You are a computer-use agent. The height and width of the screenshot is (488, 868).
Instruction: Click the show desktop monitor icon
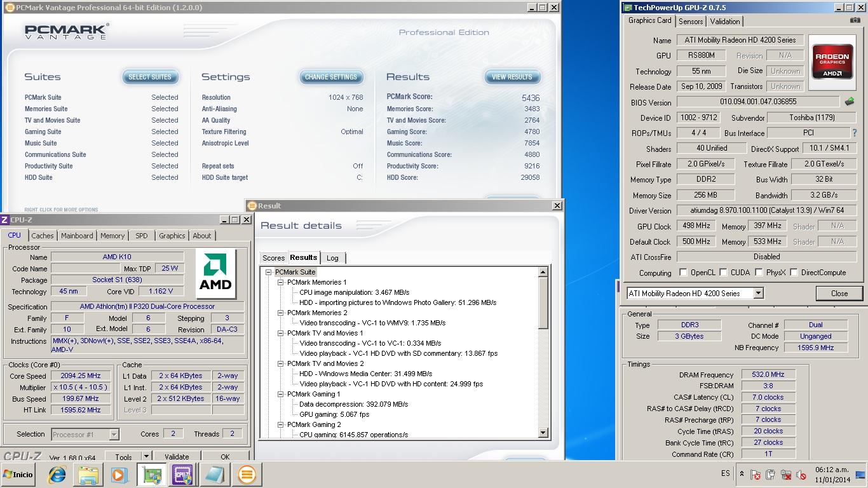tap(860, 475)
